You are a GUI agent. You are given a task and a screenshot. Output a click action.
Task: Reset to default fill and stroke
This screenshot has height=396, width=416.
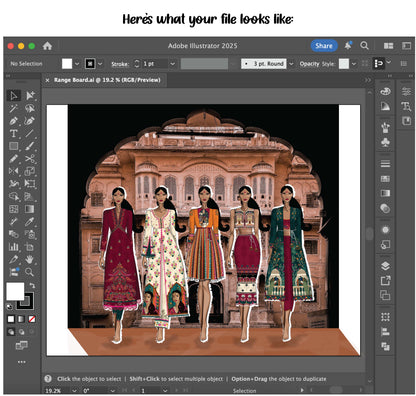point(10,307)
